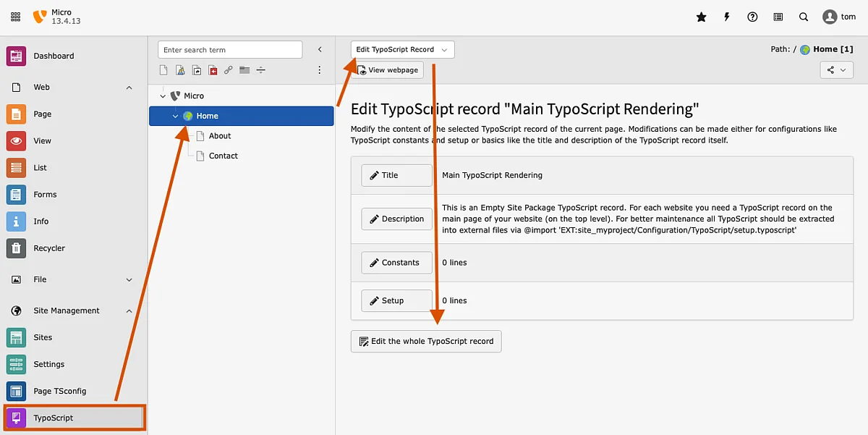
Task: Open Page TSconfig module
Action: [59, 391]
